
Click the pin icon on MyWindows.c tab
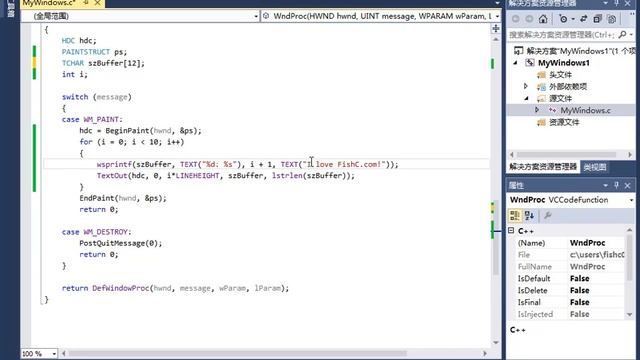86,3
